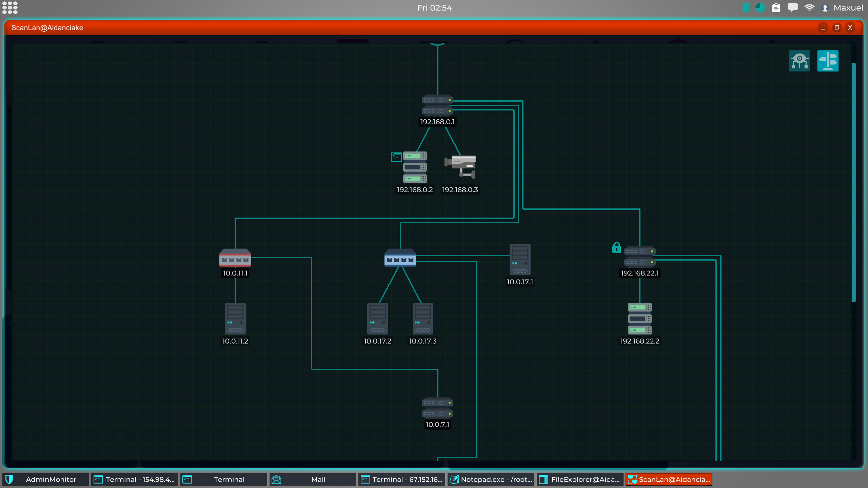Viewport: 868px width, 488px height.
Task: Switch to the Mail taskbar window
Action: coord(312,480)
